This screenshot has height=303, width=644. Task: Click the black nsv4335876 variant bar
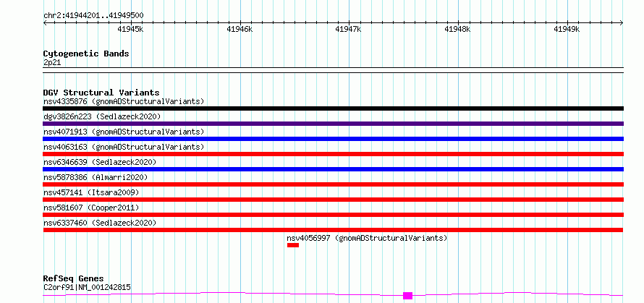point(333,108)
